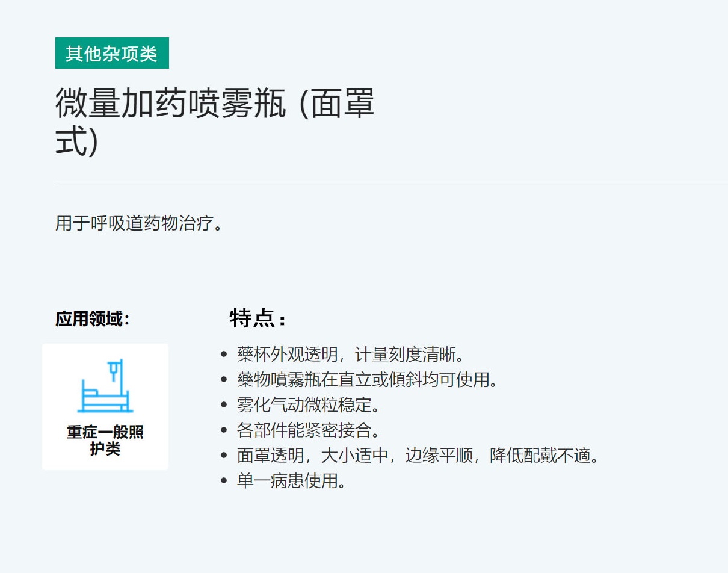Click the feature text 雾化气动微粒稳定。

tap(309, 405)
